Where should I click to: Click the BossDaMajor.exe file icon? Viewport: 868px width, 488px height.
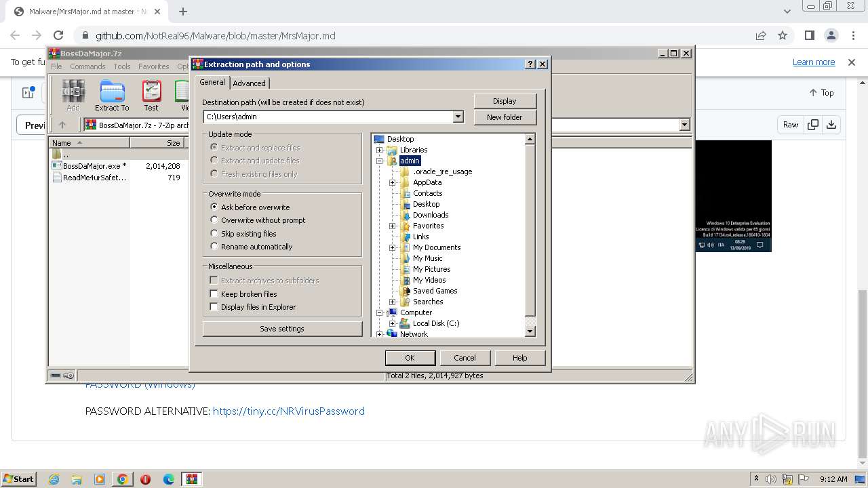point(57,165)
